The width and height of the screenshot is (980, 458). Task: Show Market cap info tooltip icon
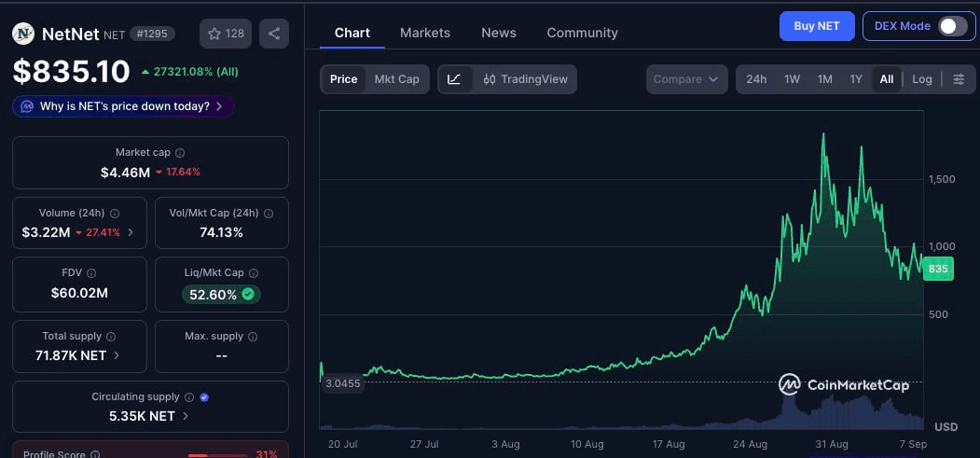(x=180, y=152)
